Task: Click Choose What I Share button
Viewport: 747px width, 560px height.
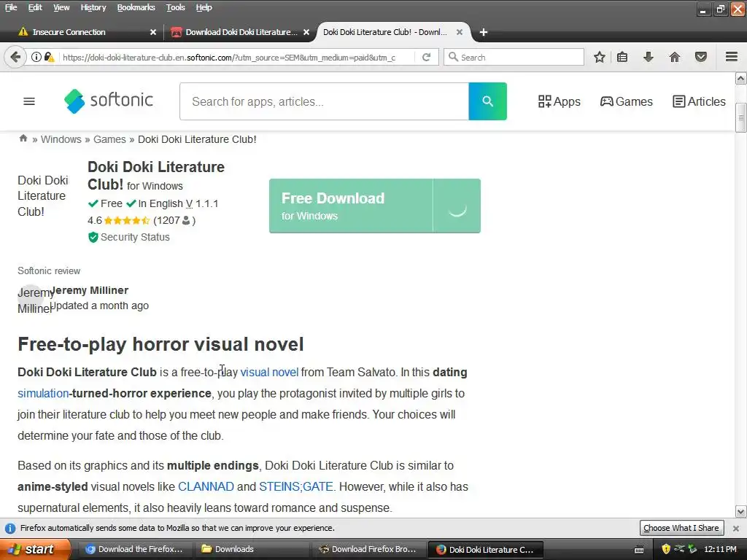Action: 681,528
